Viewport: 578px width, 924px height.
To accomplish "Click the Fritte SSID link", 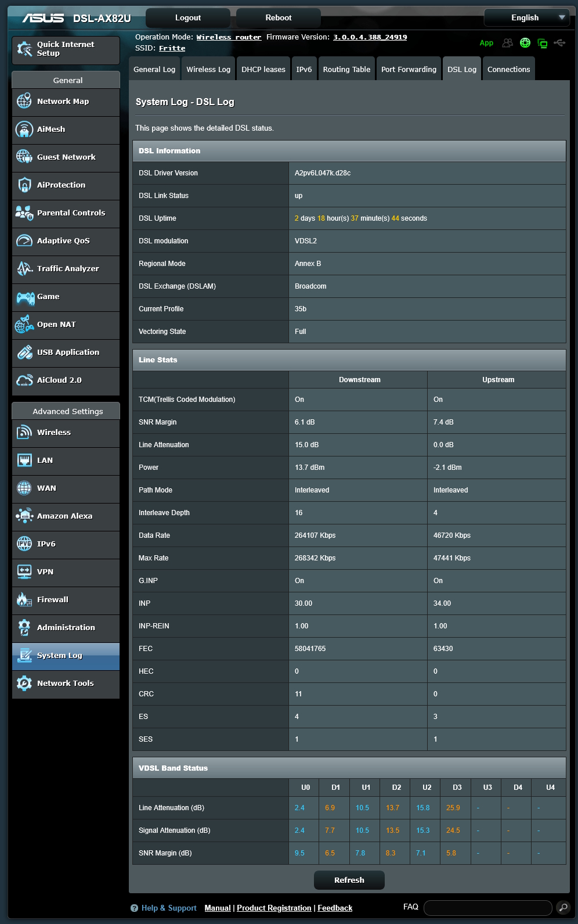I will [172, 48].
